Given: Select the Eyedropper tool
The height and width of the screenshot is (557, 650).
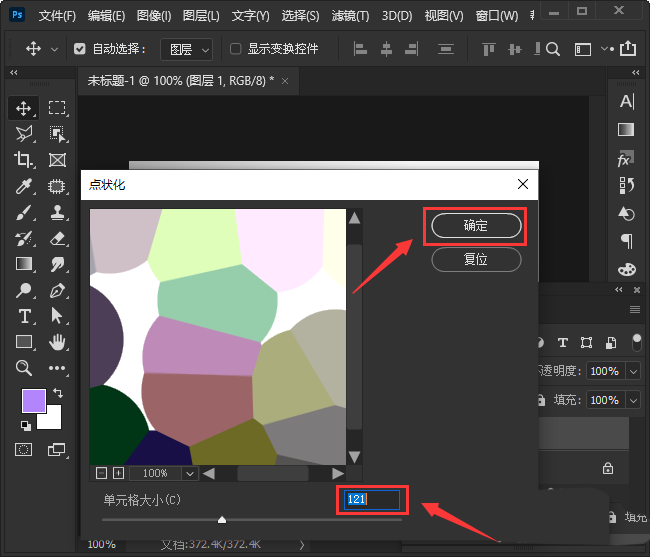Looking at the screenshot, I should (24, 186).
